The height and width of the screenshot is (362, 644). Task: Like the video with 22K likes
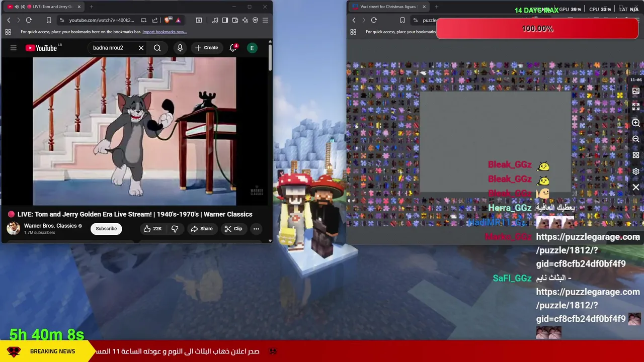(x=152, y=229)
